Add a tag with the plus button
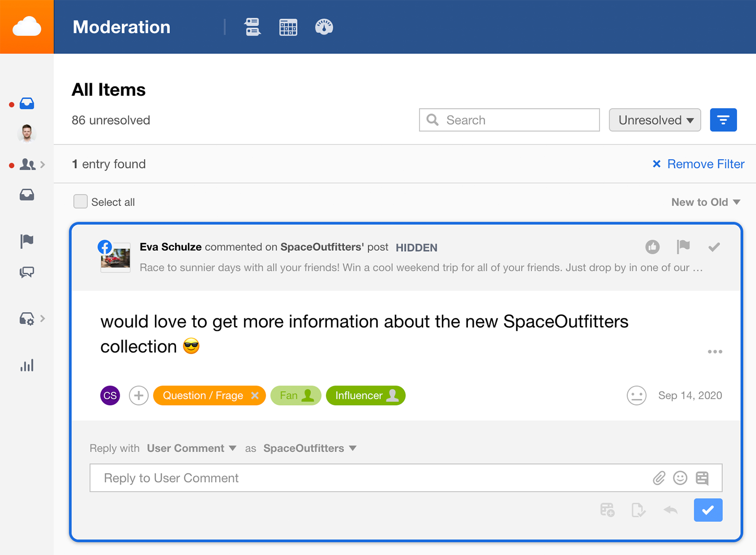This screenshot has height=555, width=756. point(138,395)
